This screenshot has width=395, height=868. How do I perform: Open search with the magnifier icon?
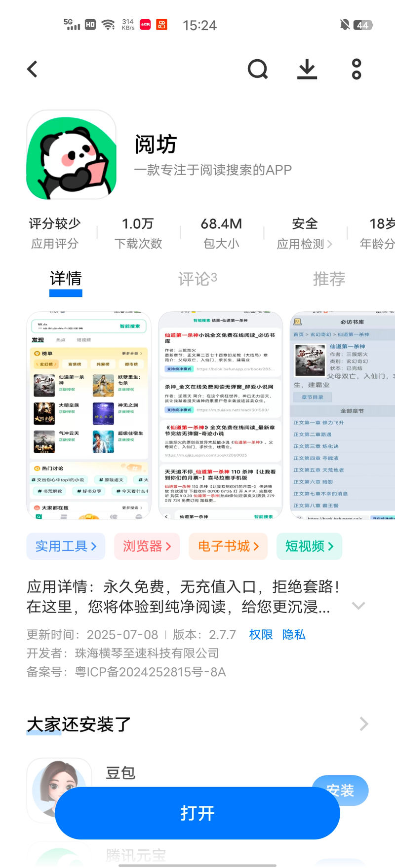click(258, 70)
